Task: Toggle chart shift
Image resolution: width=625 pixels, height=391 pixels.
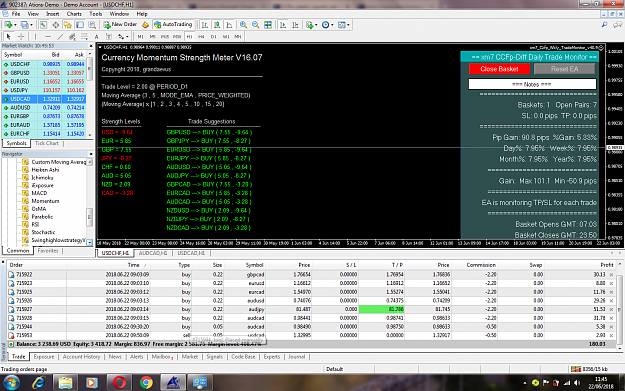Action: pos(295,25)
